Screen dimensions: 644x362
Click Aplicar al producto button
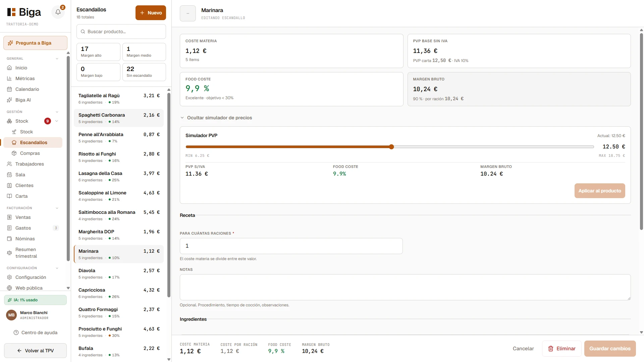(x=600, y=191)
